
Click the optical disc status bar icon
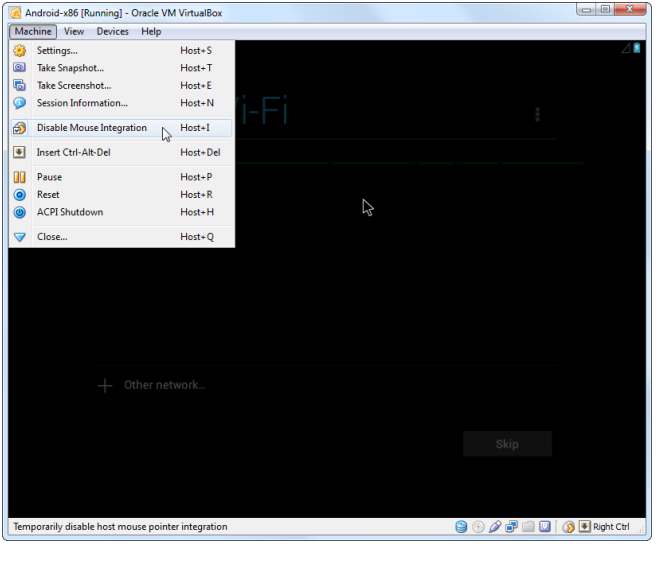point(478,527)
